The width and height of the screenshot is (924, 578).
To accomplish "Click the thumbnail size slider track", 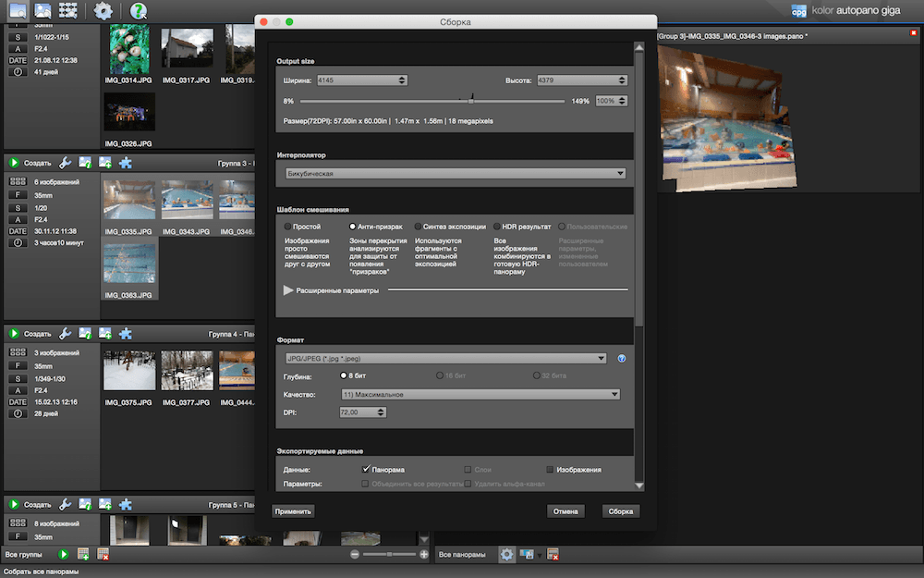I will [x=389, y=554].
